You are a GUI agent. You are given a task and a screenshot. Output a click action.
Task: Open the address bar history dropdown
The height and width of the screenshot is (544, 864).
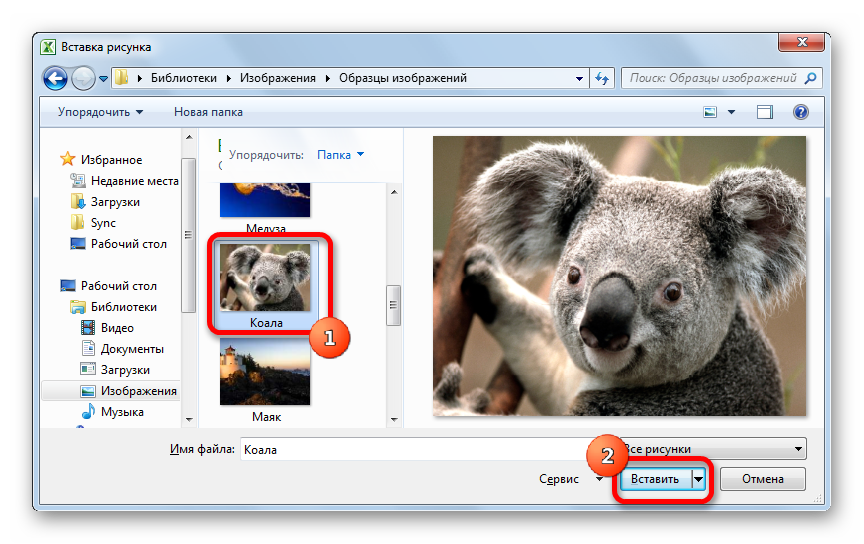pyautogui.click(x=581, y=78)
